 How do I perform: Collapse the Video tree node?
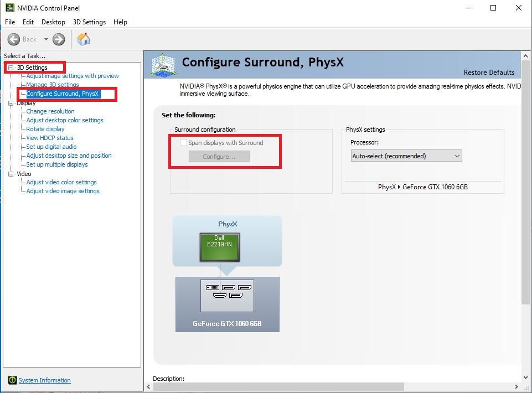pos(11,174)
